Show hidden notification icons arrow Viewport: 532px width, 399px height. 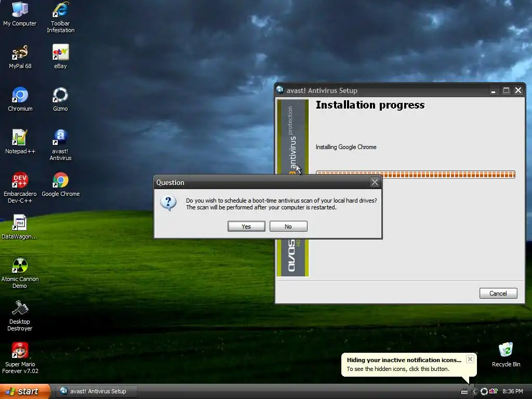tap(475, 391)
